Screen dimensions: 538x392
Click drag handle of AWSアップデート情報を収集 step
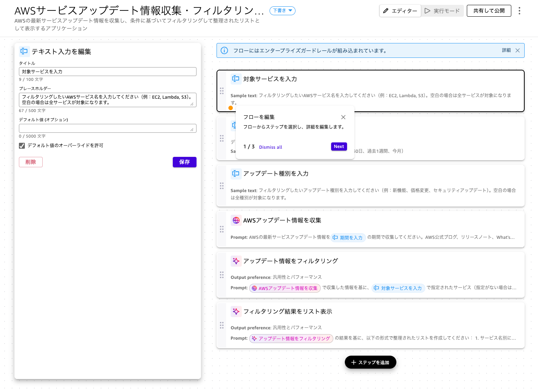pos(222,229)
